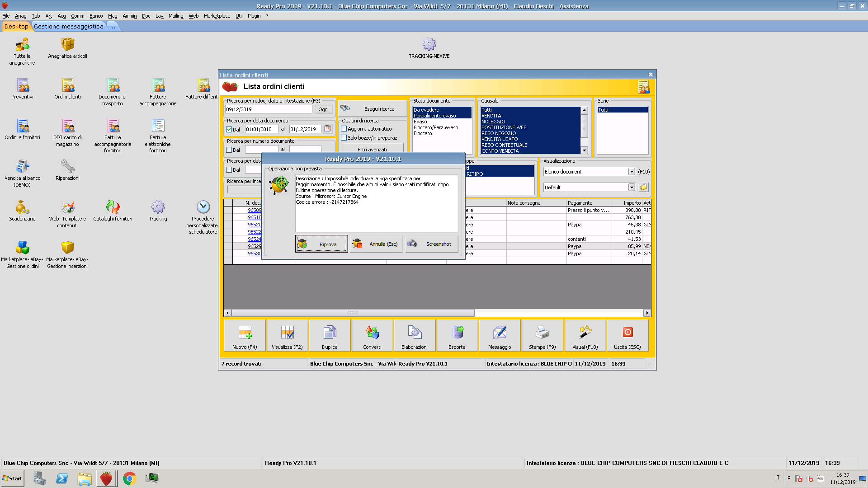The width and height of the screenshot is (868, 488).
Task: Click Annulla (Esc) in error dialog
Action: 377,244
